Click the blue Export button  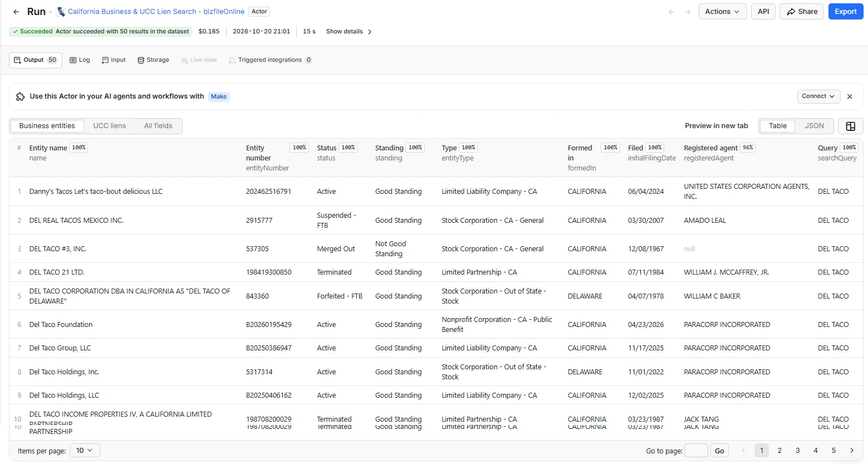[845, 12]
